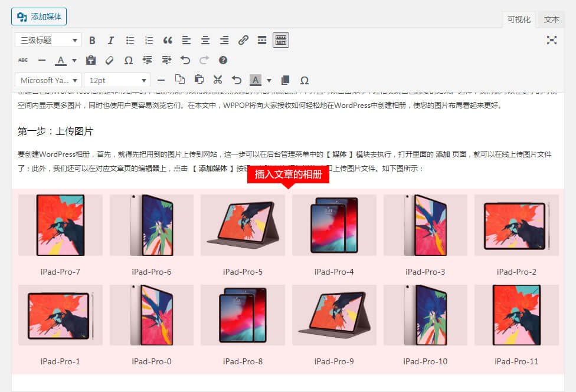Open the Microsoft Ya... font family dropdown
Viewport: 576px width, 392px height.
pos(48,80)
